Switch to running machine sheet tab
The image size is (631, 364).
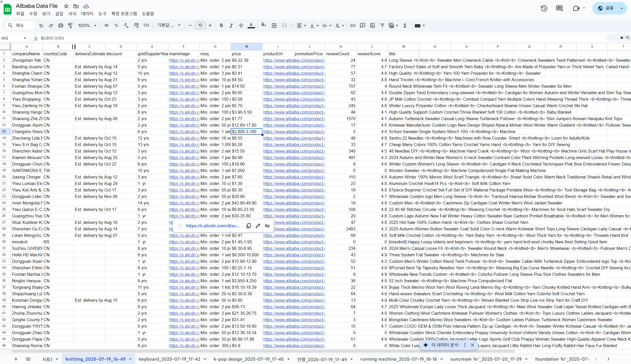[x=398, y=359]
